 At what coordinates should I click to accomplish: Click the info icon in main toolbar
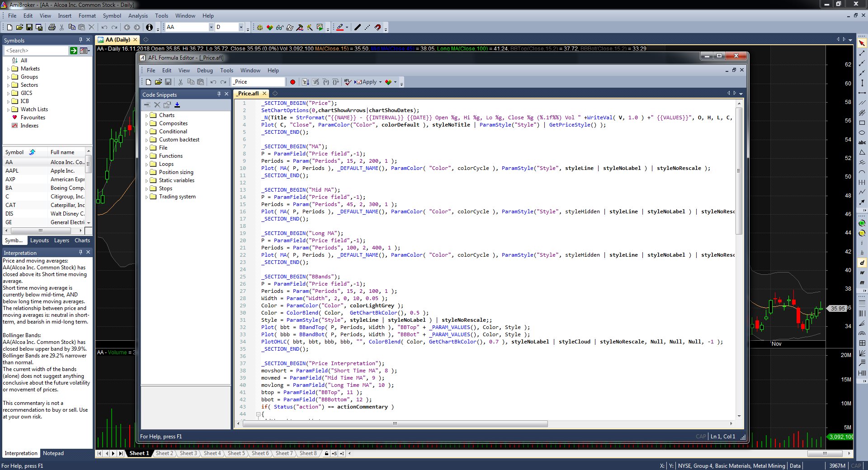click(x=149, y=28)
